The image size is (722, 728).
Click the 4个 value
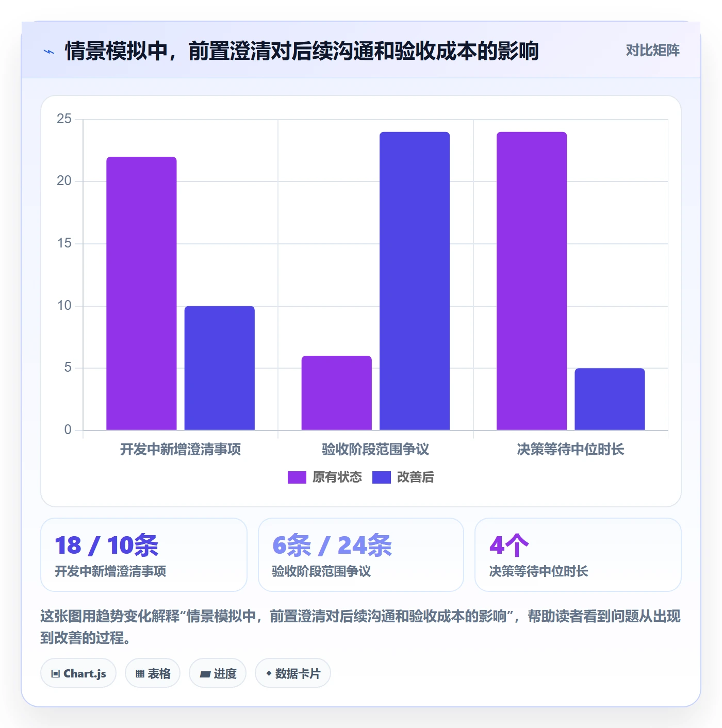coord(509,545)
